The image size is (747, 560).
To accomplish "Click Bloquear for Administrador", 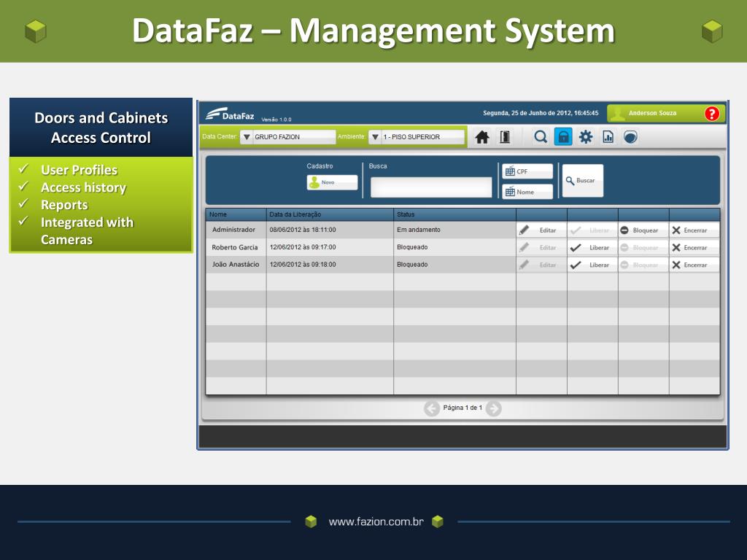I will point(643,230).
